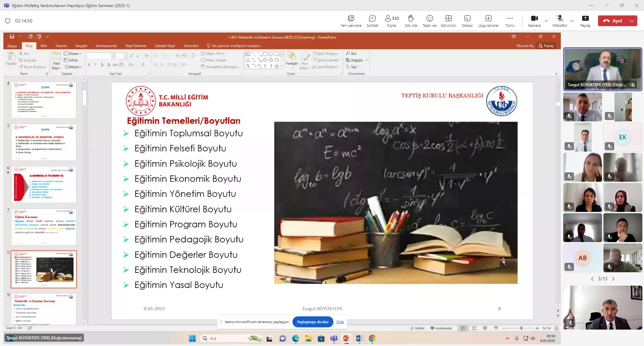Screen dimensions: 644x346
Task: Open the Görünüm layout options in Teams toolbar
Action: click(x=448, y=21)
